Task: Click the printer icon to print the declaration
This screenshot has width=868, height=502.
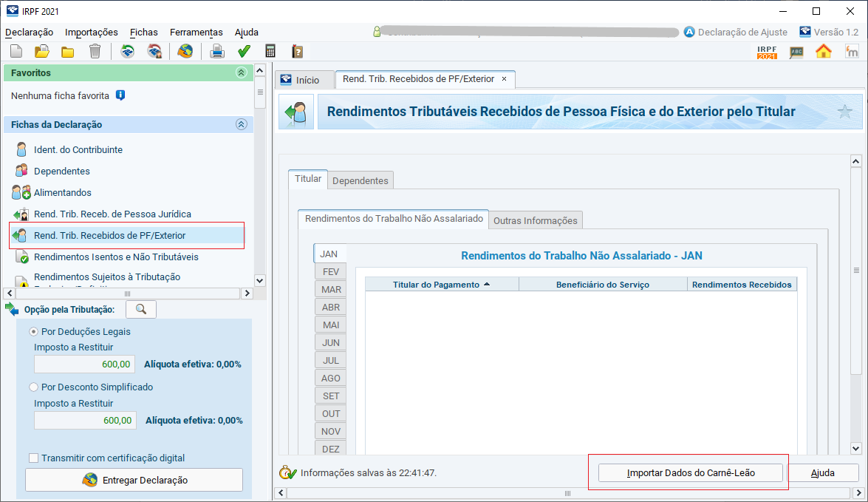Action: coord(217,51)
